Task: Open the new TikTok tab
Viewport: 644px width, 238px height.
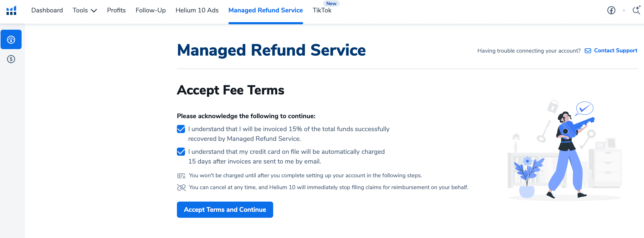Action: click(x=322, y=10)
